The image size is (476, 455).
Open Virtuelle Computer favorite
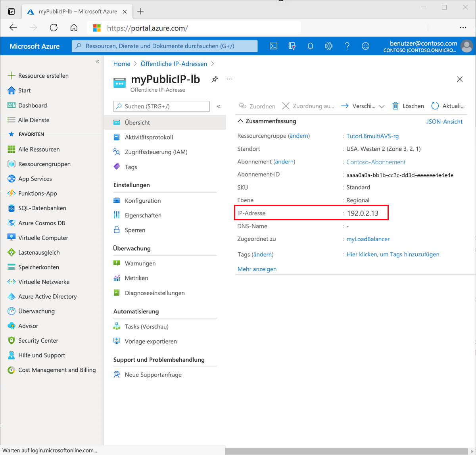pos(38,238)
